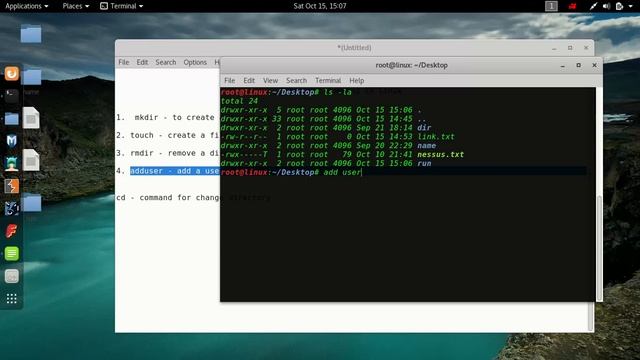
Task: Open the Terminal icon in the dock
Action: (12, 96)
